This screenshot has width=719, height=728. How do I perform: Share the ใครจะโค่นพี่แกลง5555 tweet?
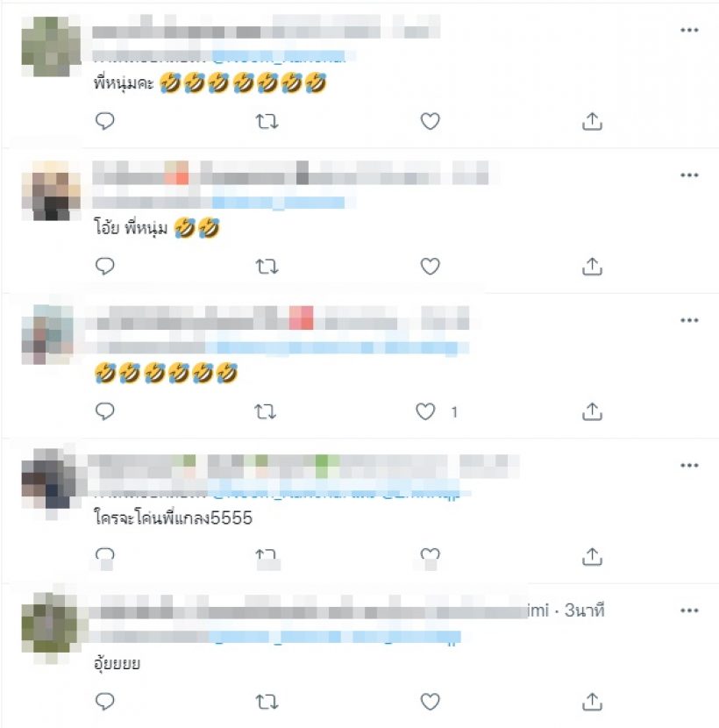click(x=592, y=556)
